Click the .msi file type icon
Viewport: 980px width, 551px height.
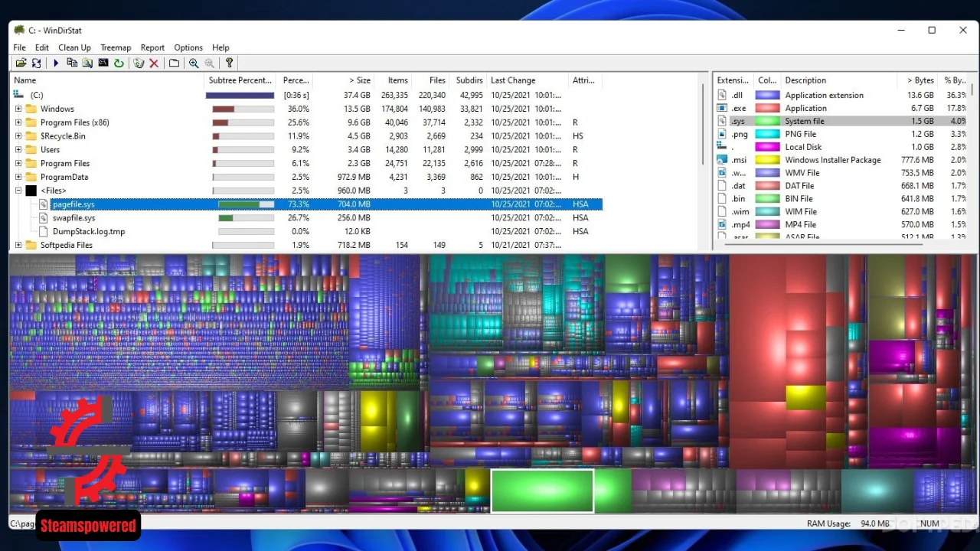[x=721, y=160]
